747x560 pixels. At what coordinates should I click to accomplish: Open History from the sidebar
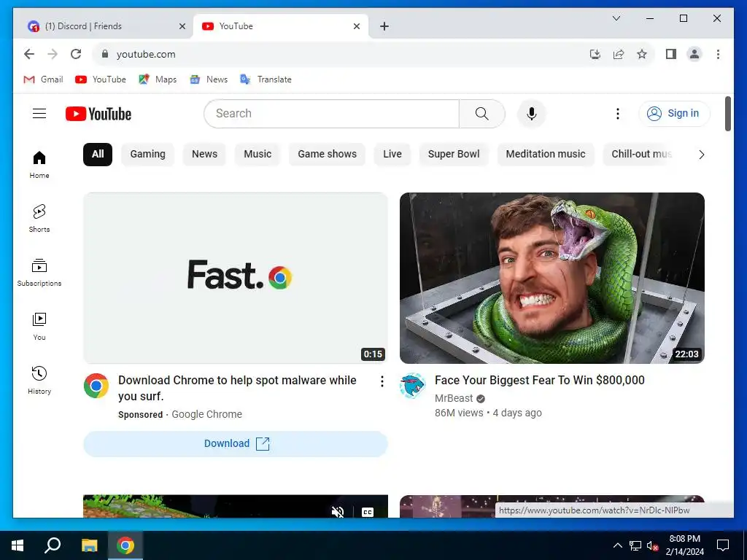[39, 380]
